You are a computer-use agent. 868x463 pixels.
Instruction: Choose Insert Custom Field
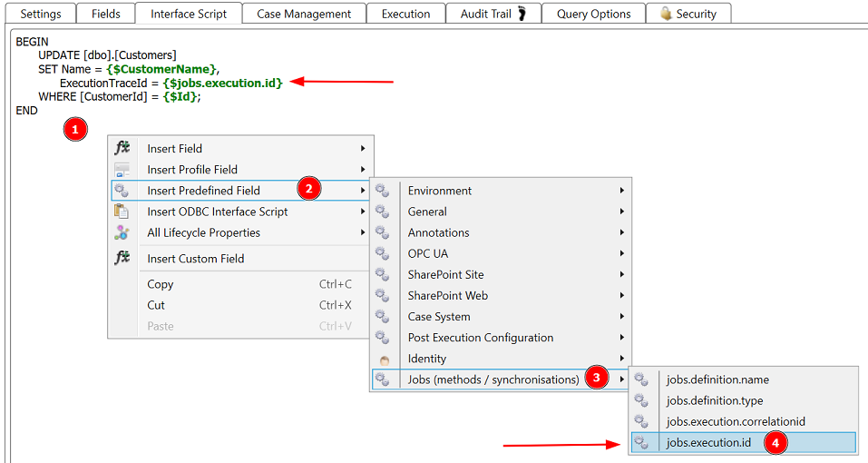(240, 259)
